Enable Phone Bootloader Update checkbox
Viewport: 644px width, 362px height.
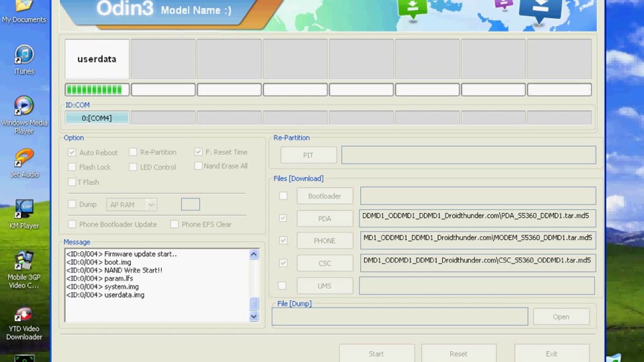tap(72, 224)
